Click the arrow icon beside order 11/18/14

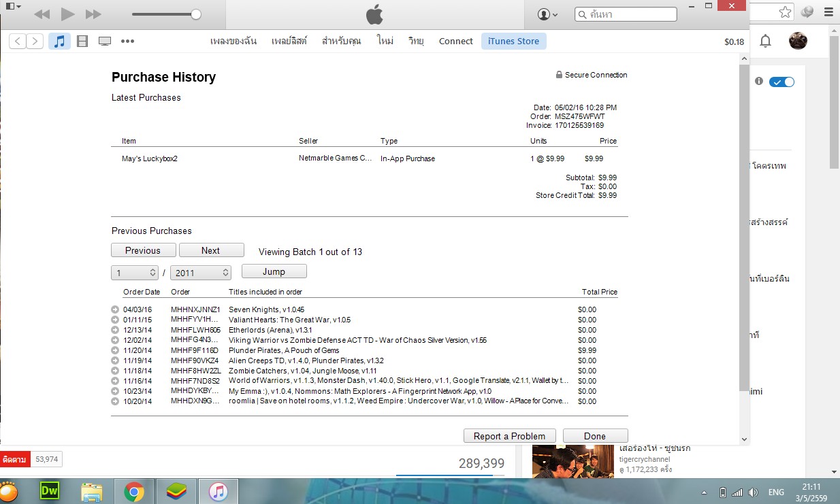(x=115, y=371)
